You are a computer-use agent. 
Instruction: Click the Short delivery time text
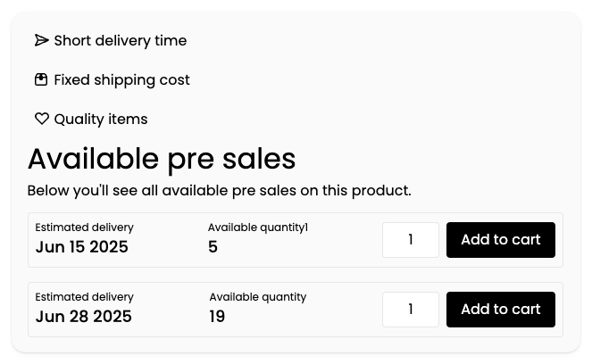121,41
